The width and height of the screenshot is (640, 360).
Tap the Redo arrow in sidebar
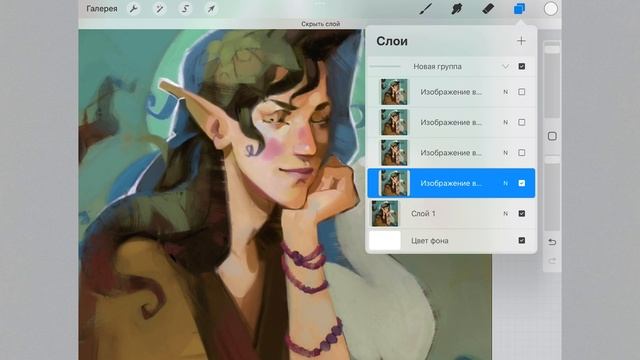coord(552,261)
